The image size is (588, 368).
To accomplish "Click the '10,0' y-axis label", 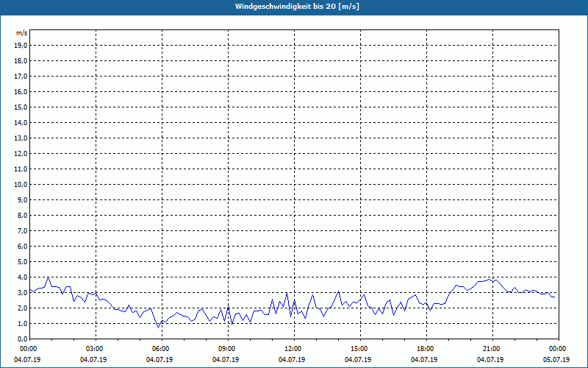I will [x=21, y=185].
